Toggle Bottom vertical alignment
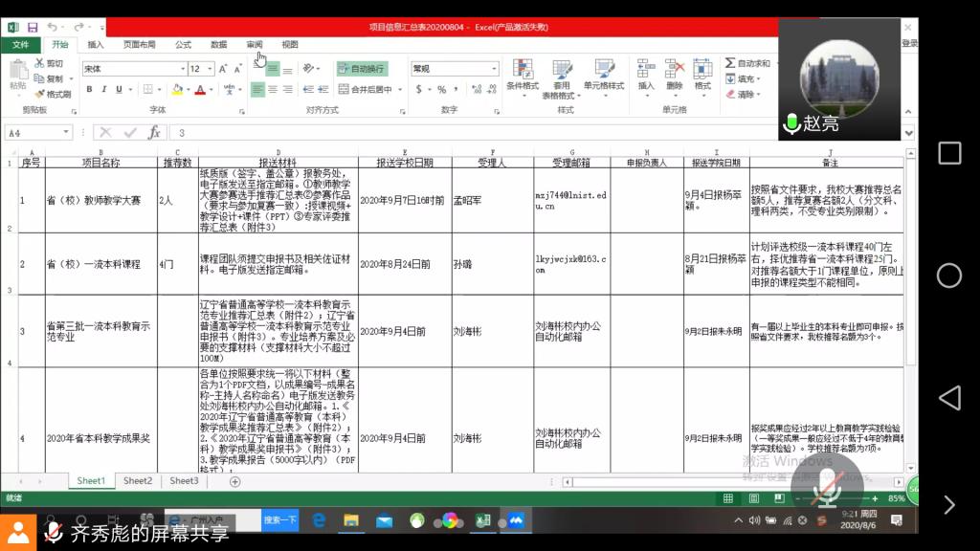 click(287, 69)
